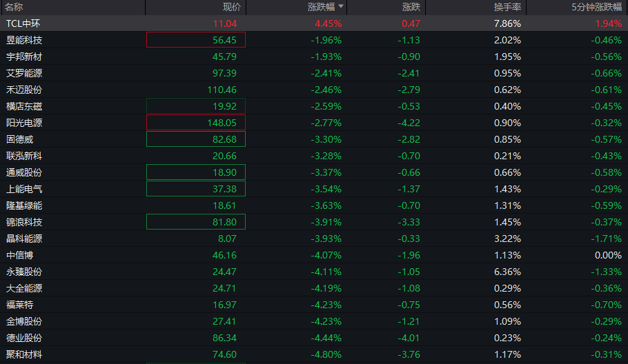
Task: Click the sort arrow beside 涨跌幅 header
Action: (x=340, y=7)
